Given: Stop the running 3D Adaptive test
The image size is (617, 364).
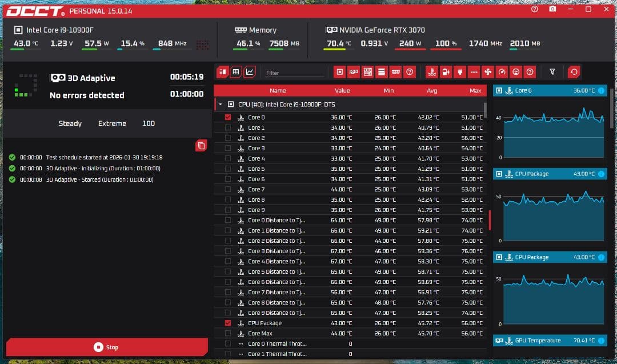Looking at the screenshot, I should click(x=107, y=347).
